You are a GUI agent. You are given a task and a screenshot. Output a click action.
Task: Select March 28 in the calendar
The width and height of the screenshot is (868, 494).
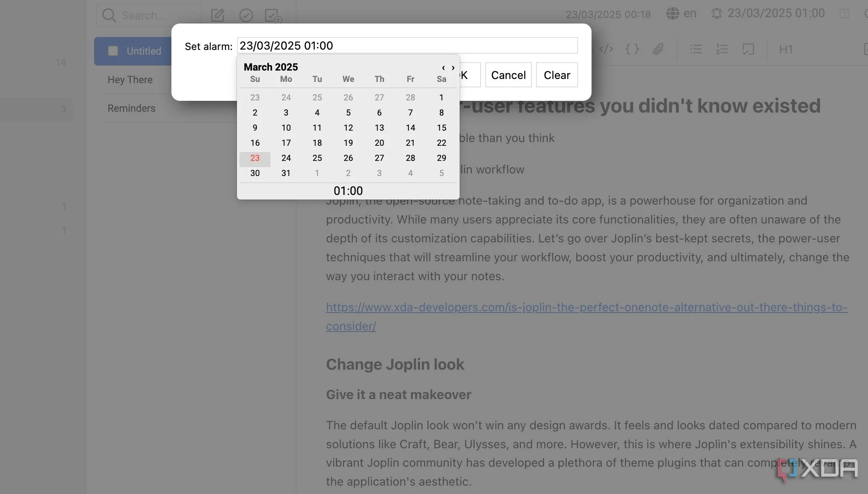coord(410,158)
